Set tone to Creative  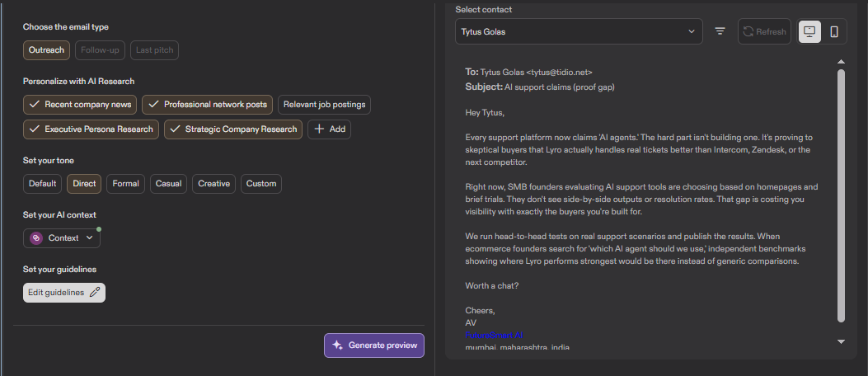pos(214,184)
